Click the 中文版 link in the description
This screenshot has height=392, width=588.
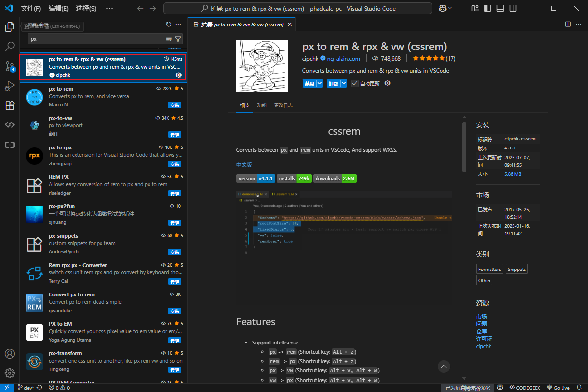click(244, 164)
